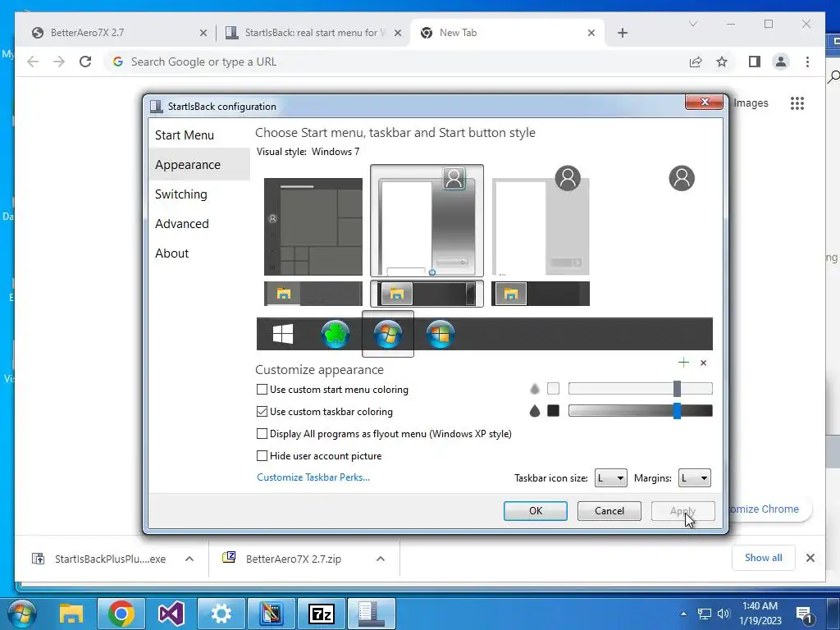Select the Windows 7 Aero menu style
Viewport: 840px width, 630px height.
point(427,221)
